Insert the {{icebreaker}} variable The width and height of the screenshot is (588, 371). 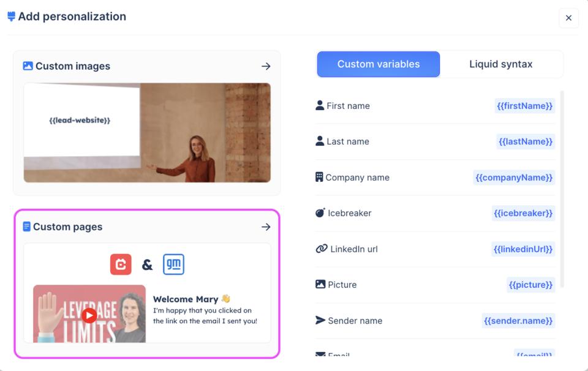coord(523,213)
